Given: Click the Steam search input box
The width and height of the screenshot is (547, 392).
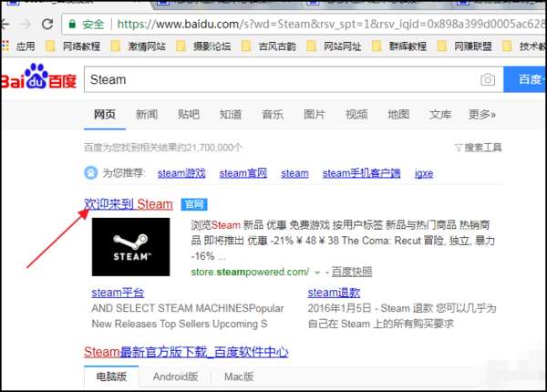Looking at the screenshot, I should pos(283,79).
